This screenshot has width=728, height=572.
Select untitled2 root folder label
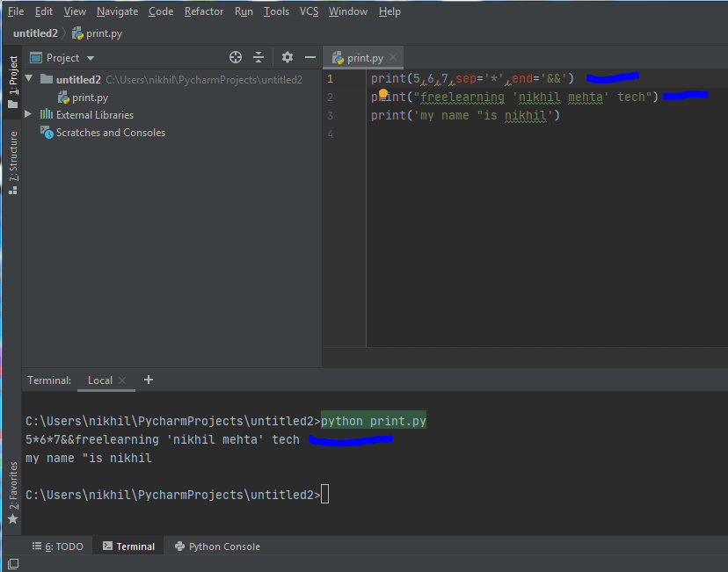pyautogui.click(x=78, y=79)
